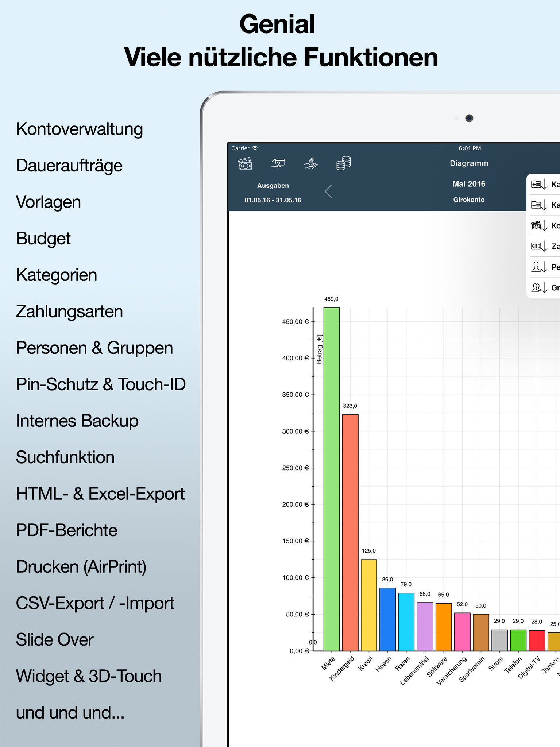This screenshot has width=560, height=747.
Task: Tap the 66,0 value label
Action: point(425,594)
